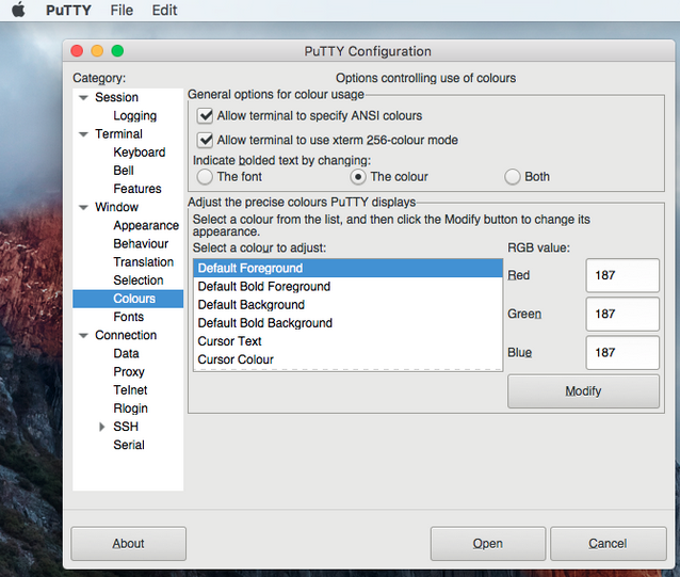Select Fonts in the category tree

click(x=128, y=317)
